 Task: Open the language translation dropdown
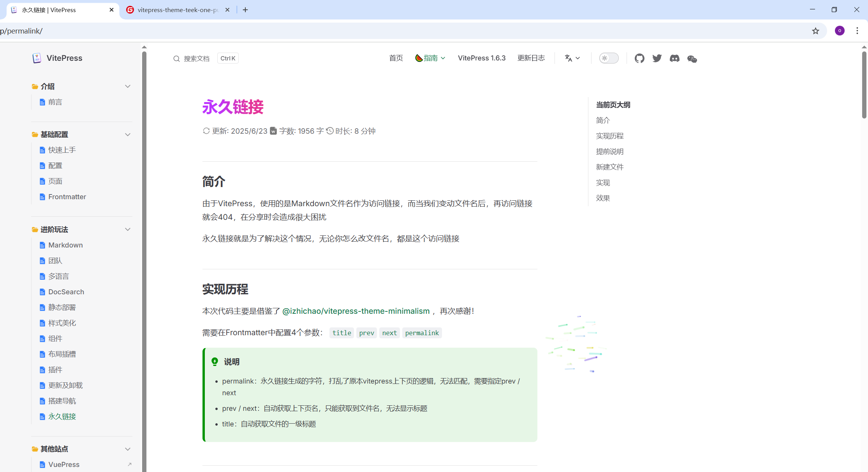tap(572, 58)
